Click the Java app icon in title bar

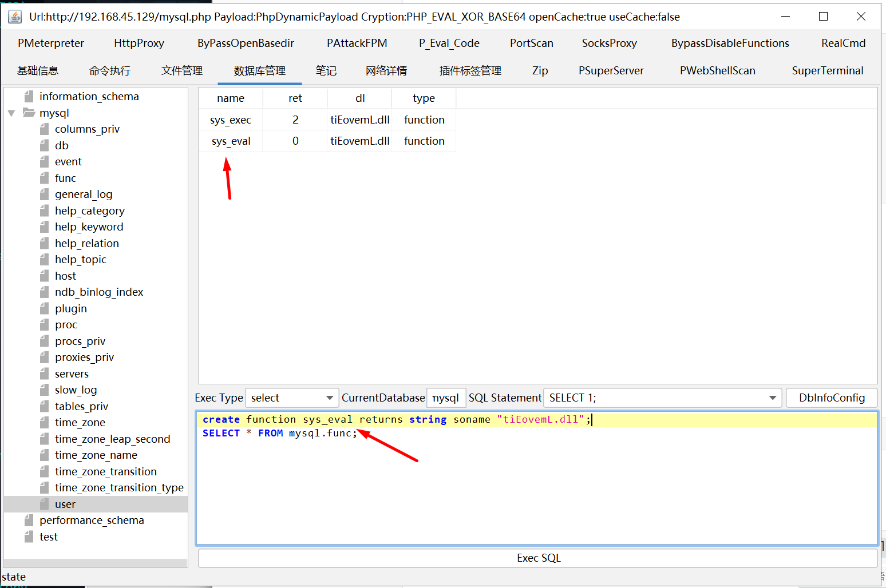pos(15,17)
